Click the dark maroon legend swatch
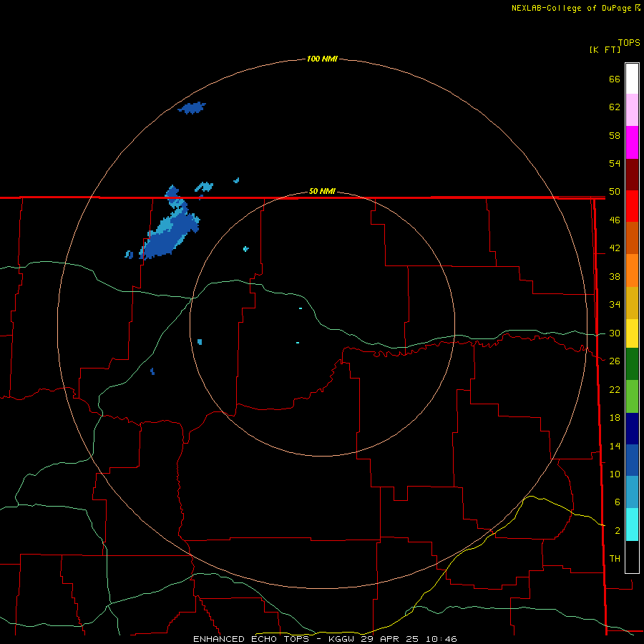Screen dimensions: 644x644 [x=632, y=175]
